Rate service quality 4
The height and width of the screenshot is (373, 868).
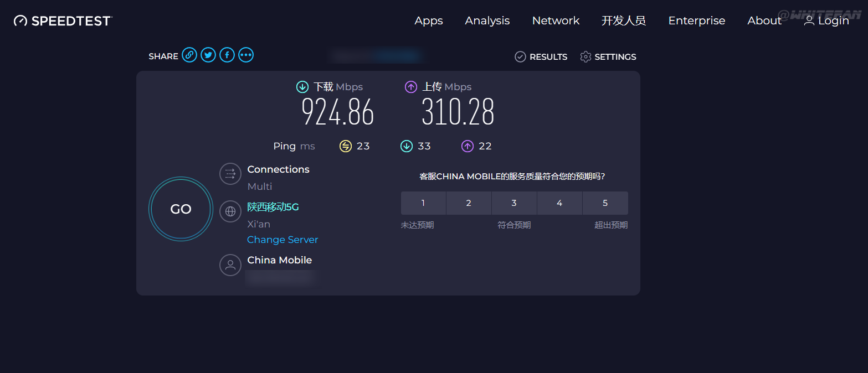tap(559, 203)
